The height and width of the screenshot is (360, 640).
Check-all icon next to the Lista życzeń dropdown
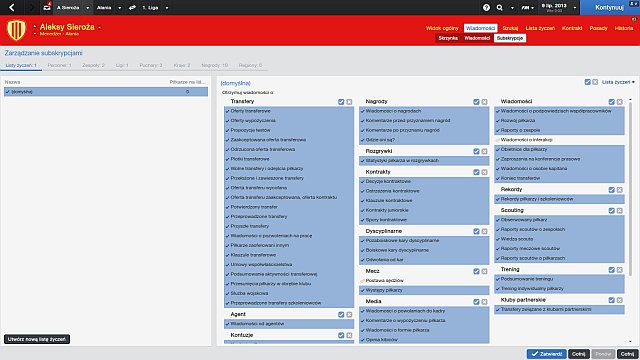587,82
